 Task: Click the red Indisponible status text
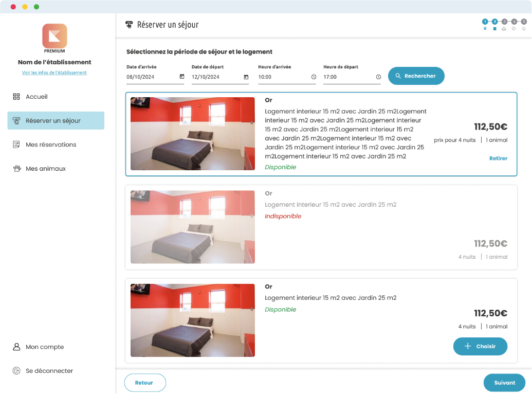tap(283, 216)
